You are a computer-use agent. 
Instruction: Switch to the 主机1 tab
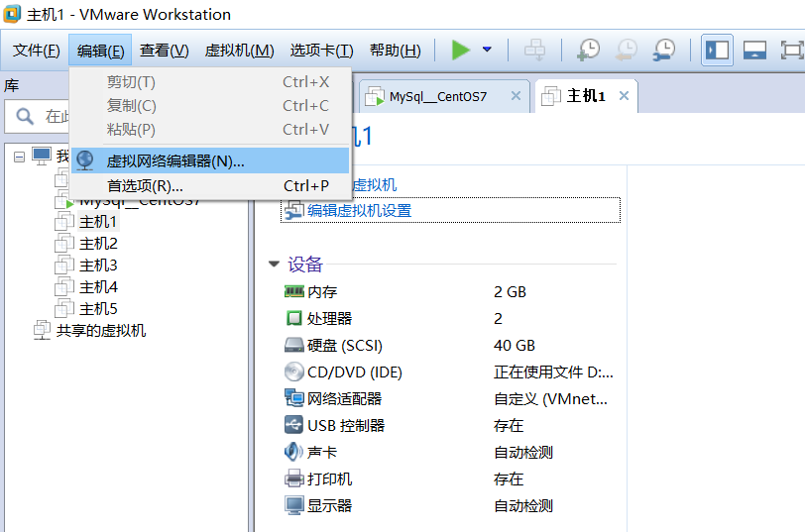pos(586,96)
